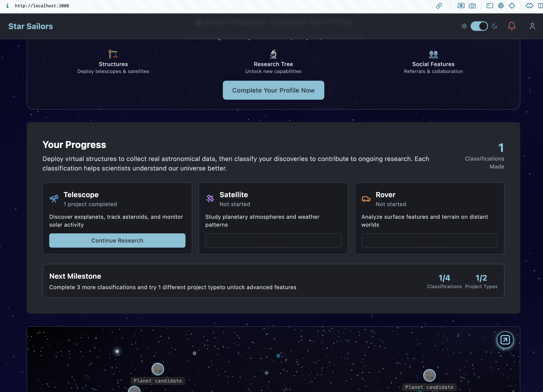Select the left Planet candidate marker
This screenshot has height=392, width=543.
click(158, 369)
